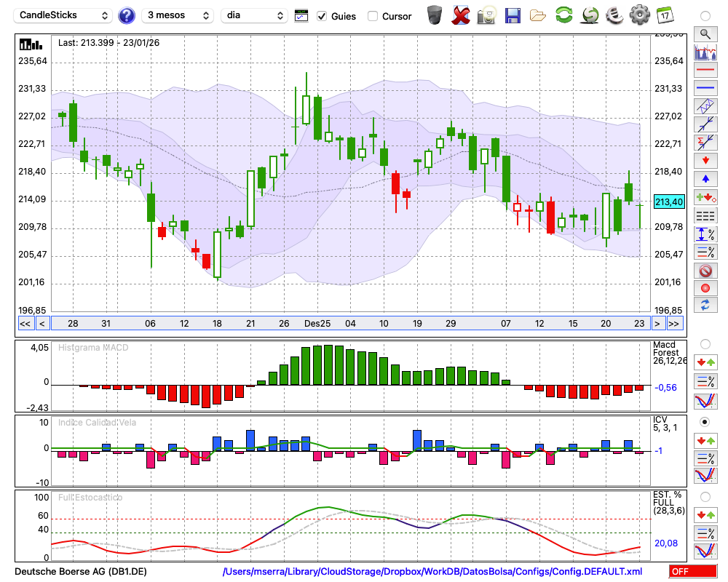Image resolution: width=728 pixels, height=582 pixels.
Task: Click ICV panel red-green arrows icon
Action: (705, 440)
